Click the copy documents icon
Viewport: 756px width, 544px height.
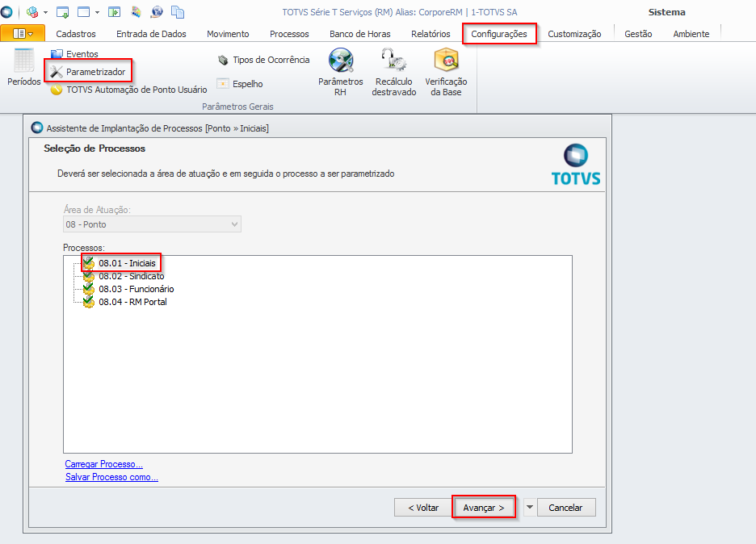click(x=178, y=11)
